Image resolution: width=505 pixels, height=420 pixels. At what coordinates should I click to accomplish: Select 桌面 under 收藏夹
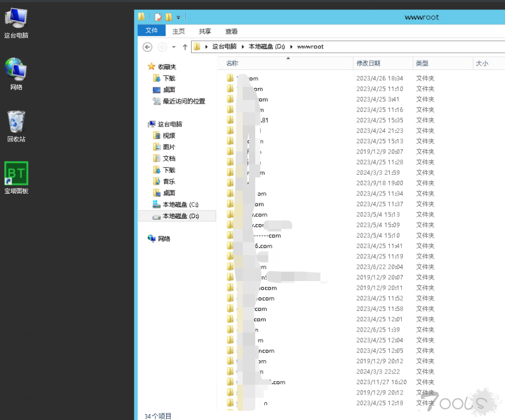tap(169, 90)
